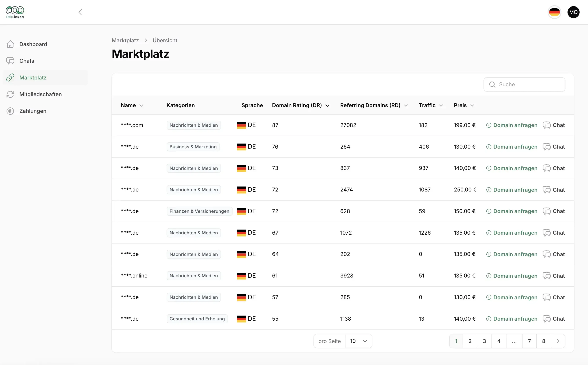Open Chat for the ****.com row
This screenshot has height=365, width=588.
[554, 125]
